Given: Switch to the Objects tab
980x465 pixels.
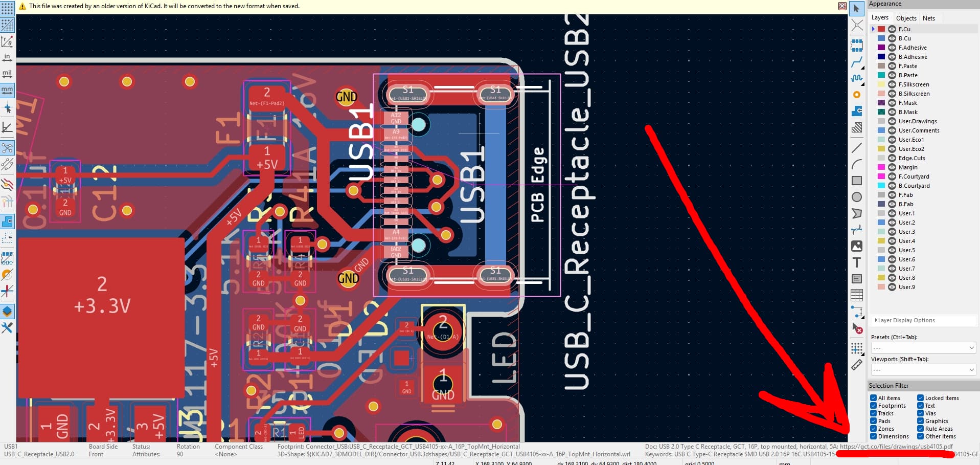Looking at the screenshot, I should click(x=906, y=18).
